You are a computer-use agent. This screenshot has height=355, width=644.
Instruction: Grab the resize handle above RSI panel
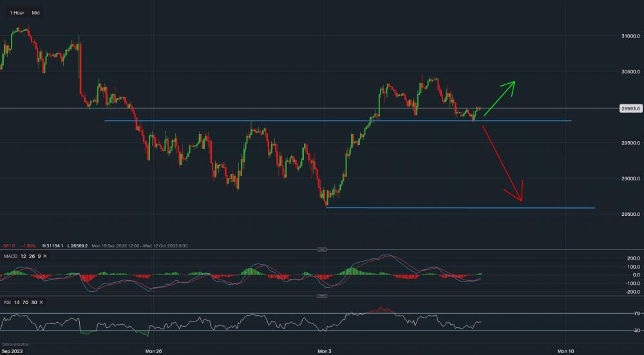click(323, 296)
